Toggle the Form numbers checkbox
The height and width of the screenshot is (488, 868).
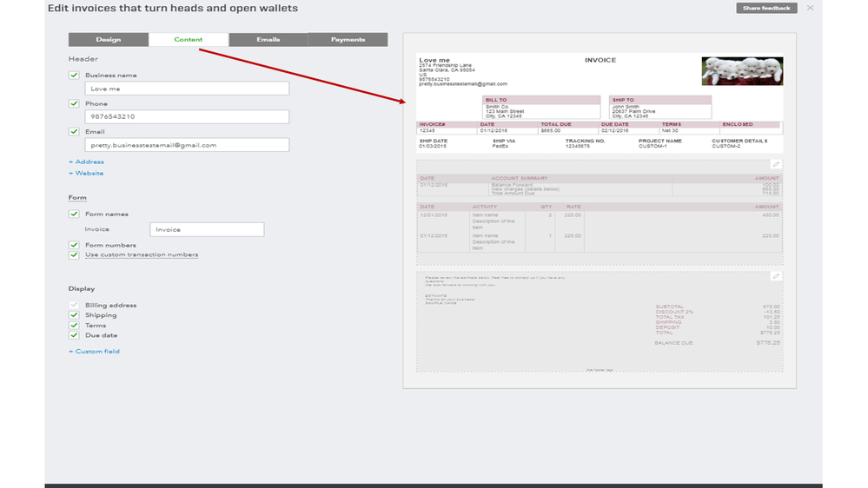pos(74,245)
